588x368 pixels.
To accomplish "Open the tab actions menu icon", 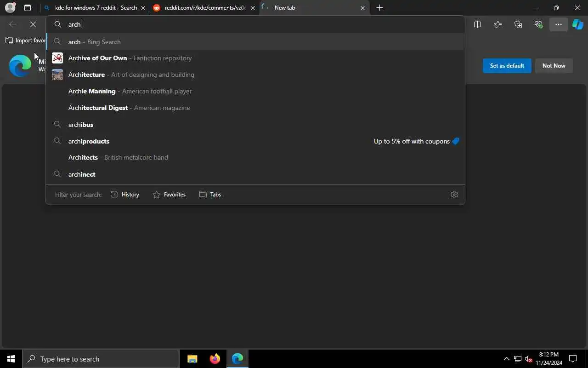I will point(28,8).
